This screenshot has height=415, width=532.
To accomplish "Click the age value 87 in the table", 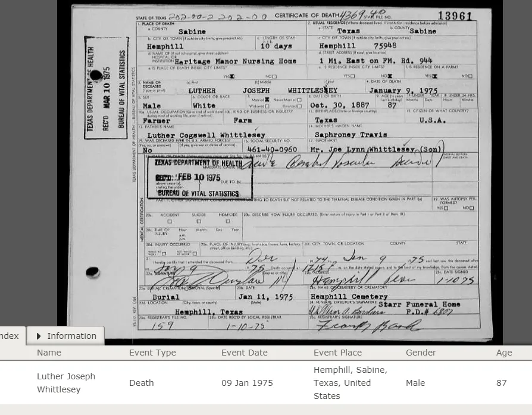I will pyautogui.click(x=502, y=383).
